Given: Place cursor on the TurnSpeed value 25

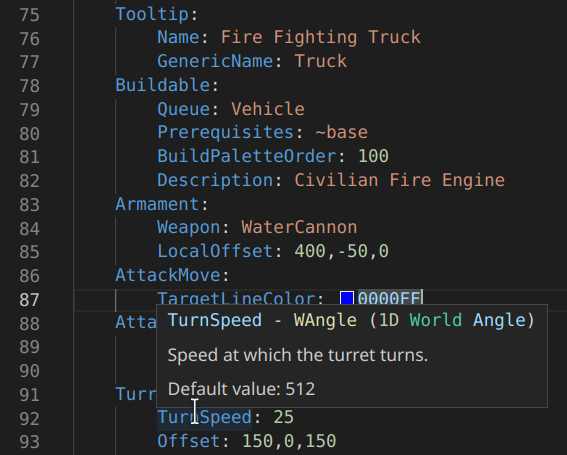Looking at the screenshot, I should pyautogui.click(x=284, y=417).
